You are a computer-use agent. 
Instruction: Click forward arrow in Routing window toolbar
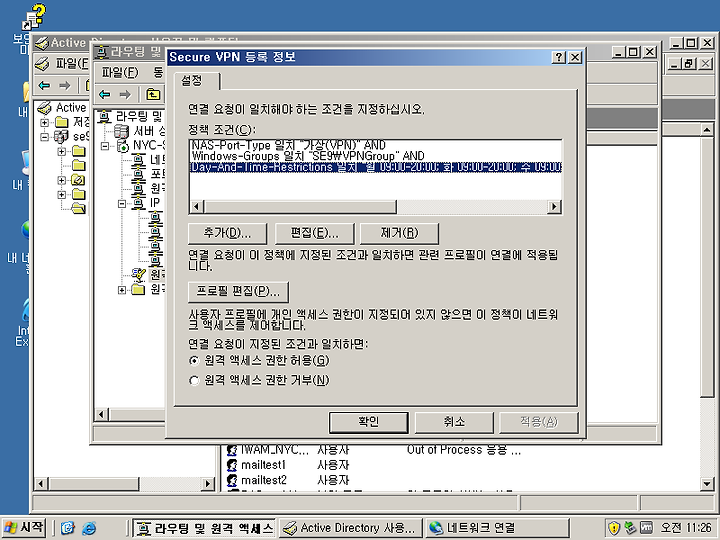[x=125, y=95]
